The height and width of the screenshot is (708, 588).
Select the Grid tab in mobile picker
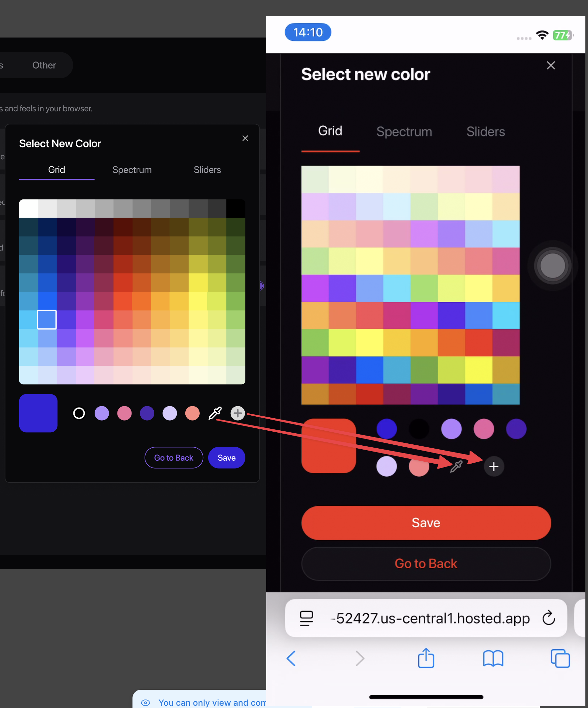[x=331, y=131]
